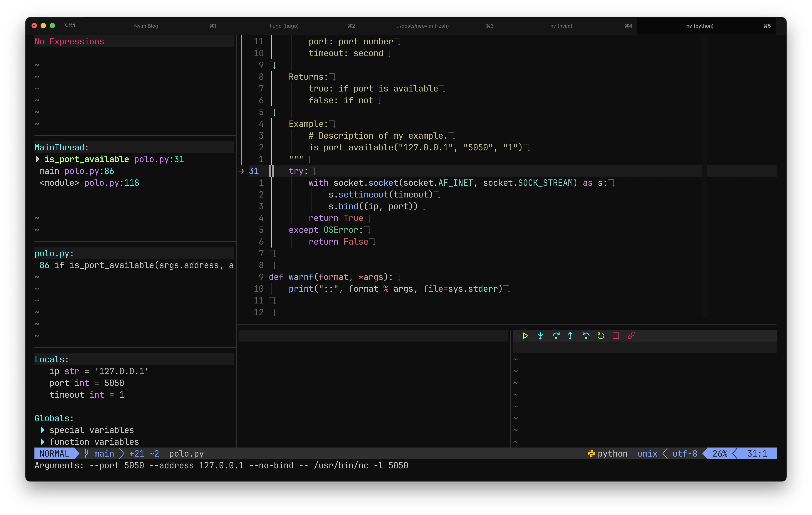812x515 pixels.
Task: Click the +21 added lines indicator
Action: pos(137,454)
